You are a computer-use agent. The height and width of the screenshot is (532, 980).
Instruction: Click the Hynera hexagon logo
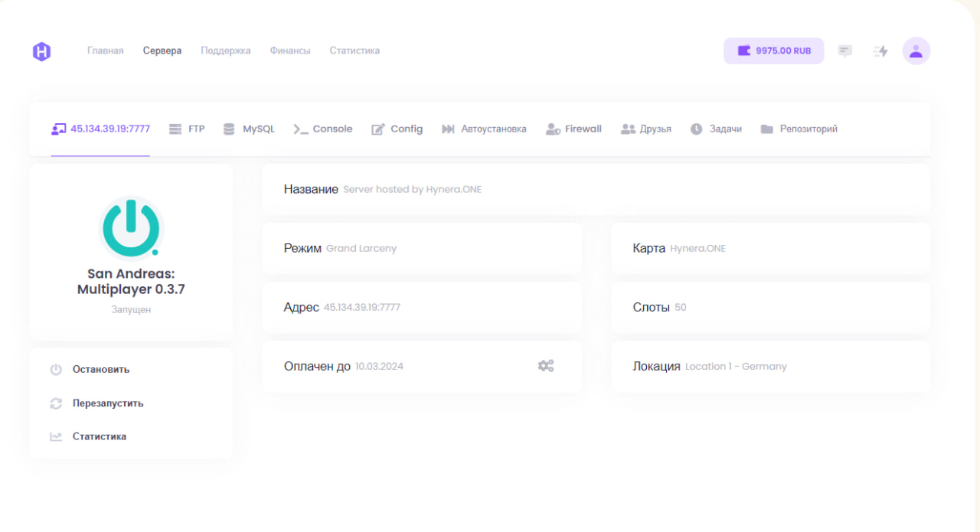coord(41,51)
